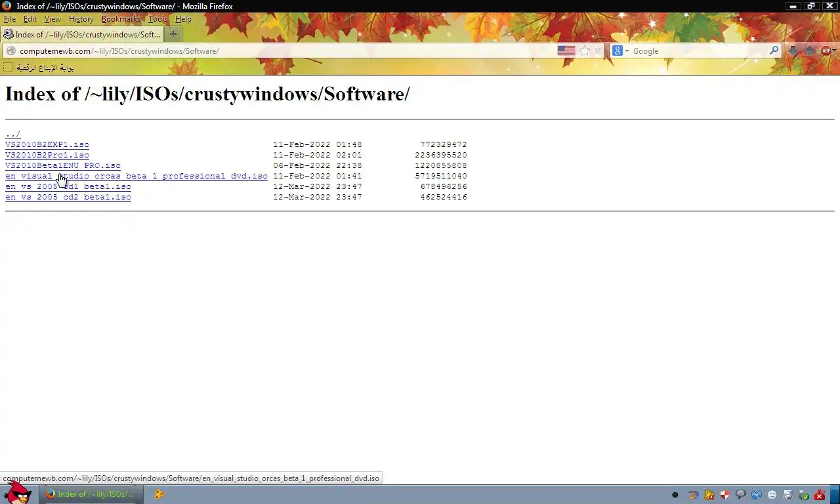840x504 pixels.
Task: Download VS2010B2EXP1.iso
Action: point(47,144)
